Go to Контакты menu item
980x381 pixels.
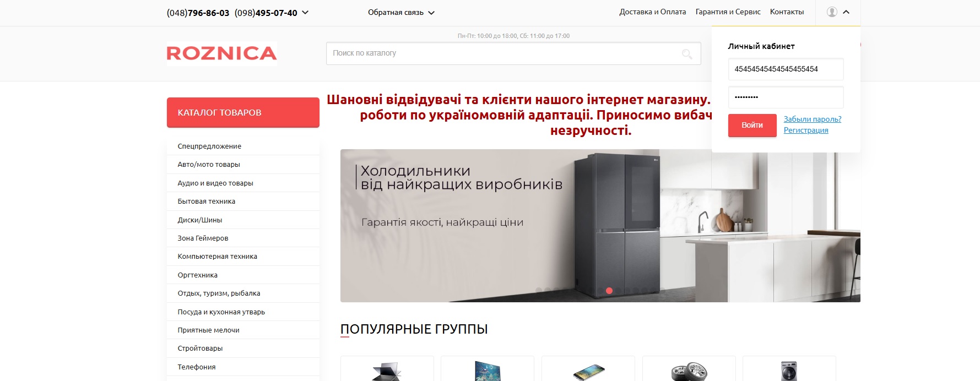tap(787, 12)
